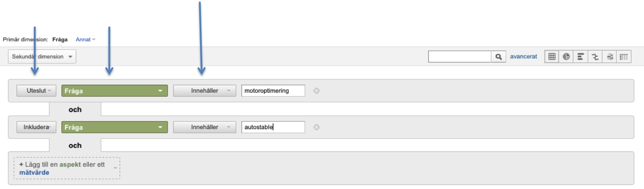Focus the table search input box
The width and height of the screenshot is (644, 189).
[x=459, y=57]
